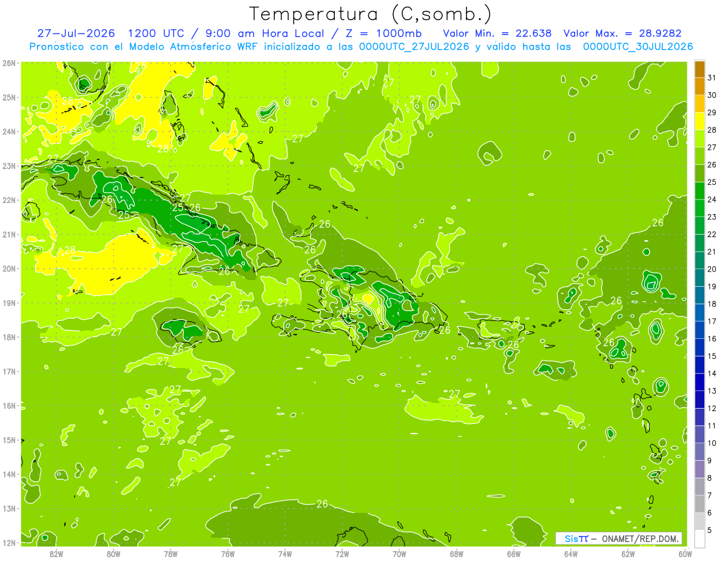
Task: Click the white legend swatch below 5
Action: point(699,539)
